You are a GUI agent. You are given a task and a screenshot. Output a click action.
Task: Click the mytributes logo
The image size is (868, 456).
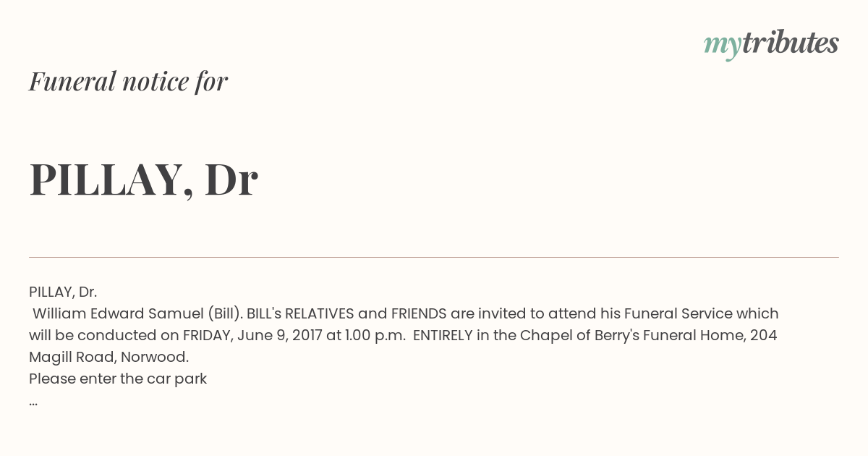[x=770, y=44]
